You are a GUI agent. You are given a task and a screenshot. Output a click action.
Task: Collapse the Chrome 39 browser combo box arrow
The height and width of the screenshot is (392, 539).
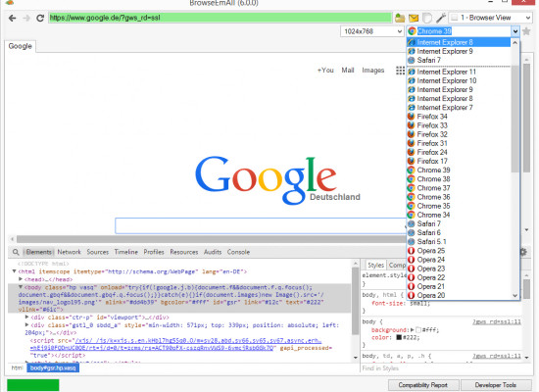pyautogui.click(x=514, y=31)
